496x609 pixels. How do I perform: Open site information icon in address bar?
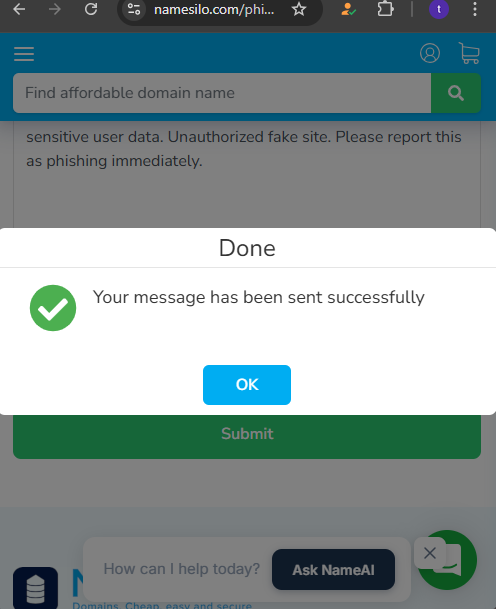tap(134, 9)
